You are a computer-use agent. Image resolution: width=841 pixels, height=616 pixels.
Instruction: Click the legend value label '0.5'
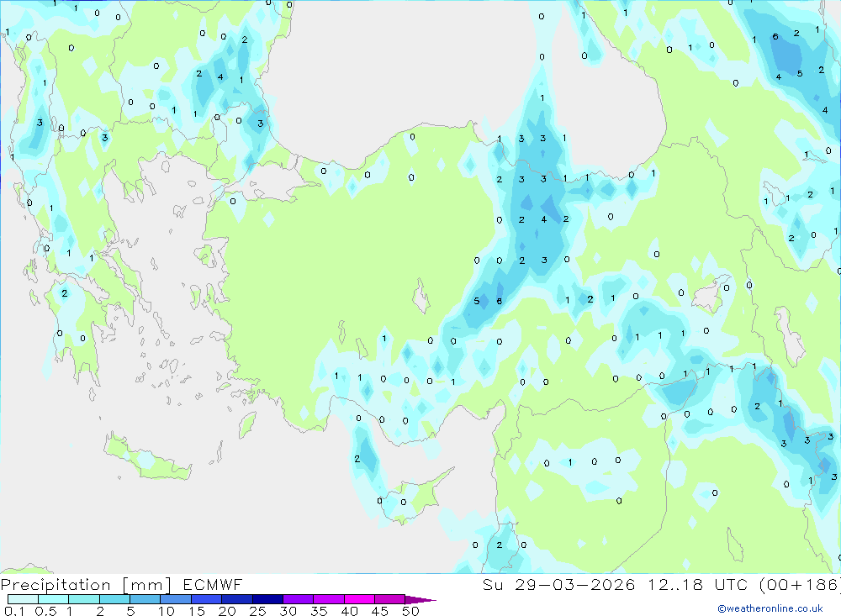(x=45, y=611)
